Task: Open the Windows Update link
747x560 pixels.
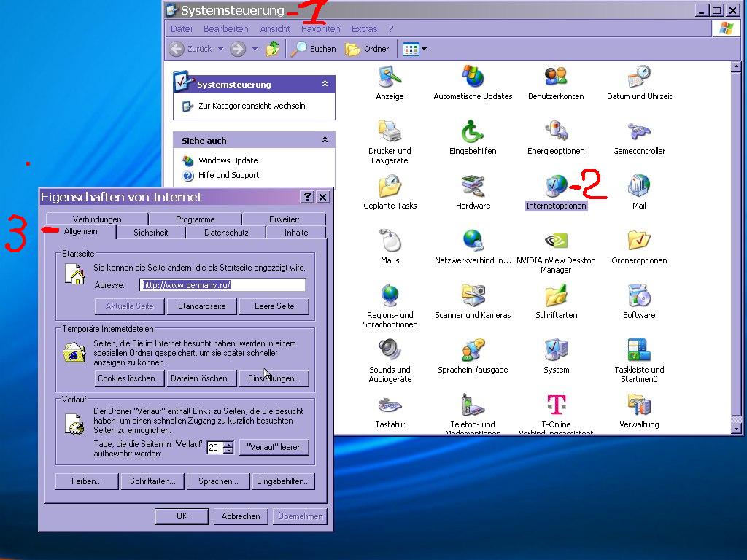Action: pyautogui.click(x=228, y=160)
